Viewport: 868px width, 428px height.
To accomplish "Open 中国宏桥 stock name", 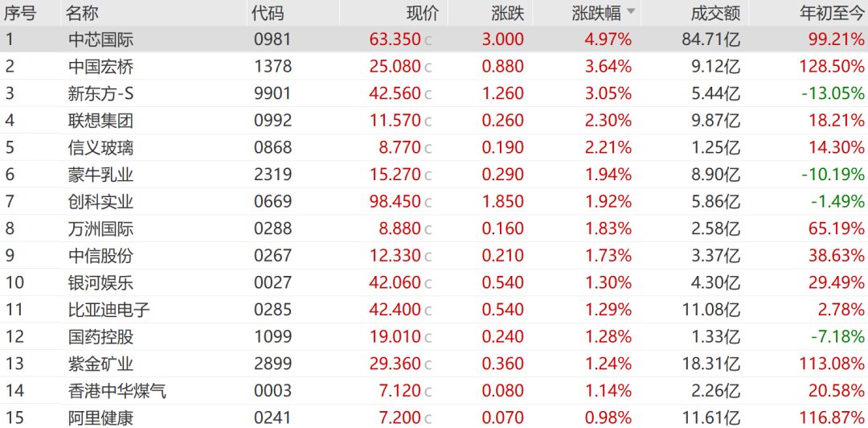I will point(100,67).
